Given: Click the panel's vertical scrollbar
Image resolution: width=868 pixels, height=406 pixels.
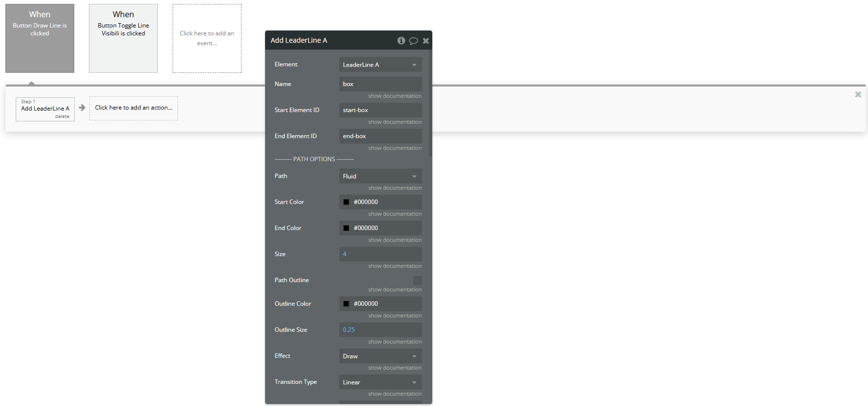Looking at the screenshot, I should tap(430, 103).
